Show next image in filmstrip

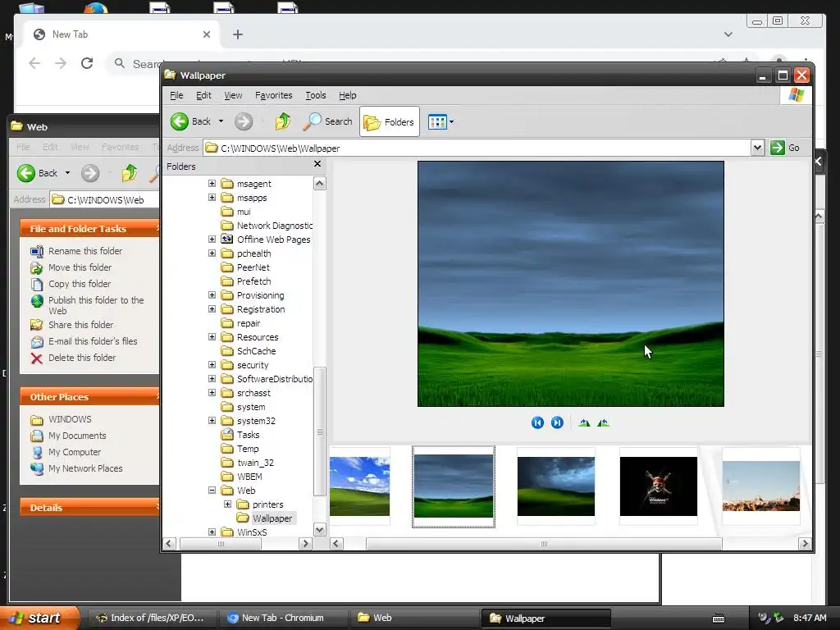coord(557,422)
